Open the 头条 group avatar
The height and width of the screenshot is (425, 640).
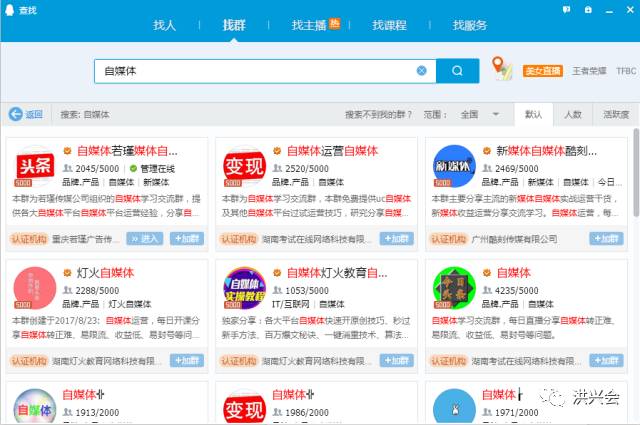tap(35, 166)
